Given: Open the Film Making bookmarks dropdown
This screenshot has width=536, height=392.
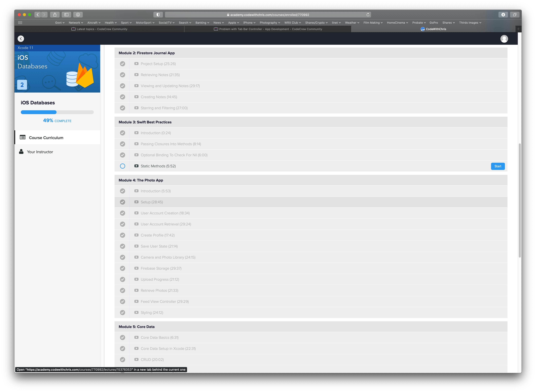Looking at the screenshot, I should coord(373,22).
